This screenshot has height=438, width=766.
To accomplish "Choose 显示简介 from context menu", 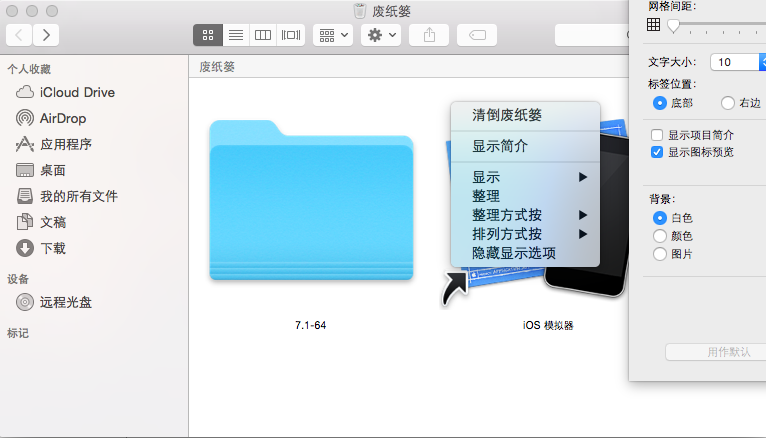I will (x=525, y=146).
